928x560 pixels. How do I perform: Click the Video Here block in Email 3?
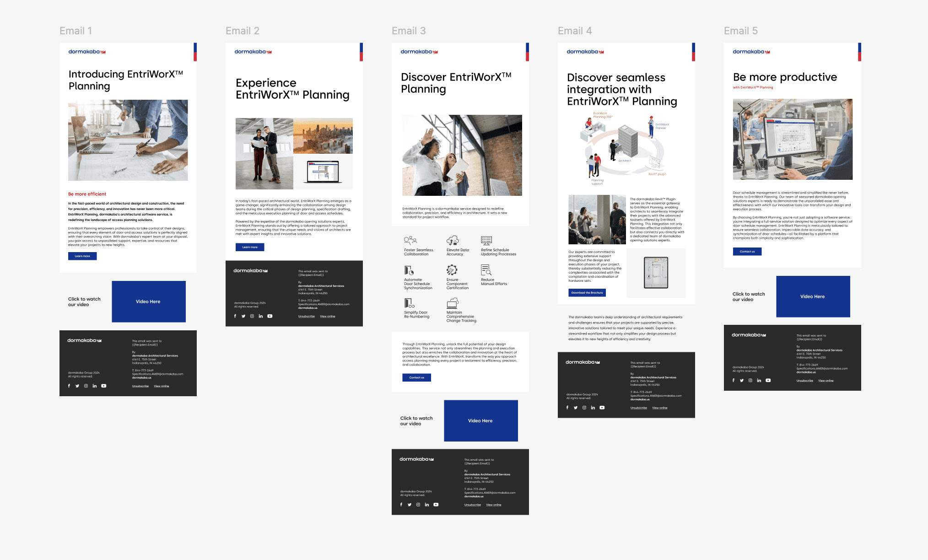pos(481,421)
